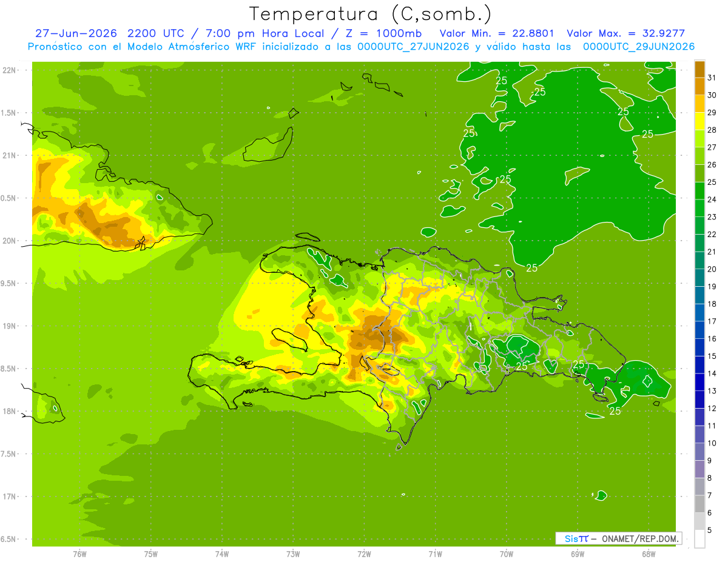Click the '73W' longitude axis label
The image size is (728, 562).
point(293,554)
